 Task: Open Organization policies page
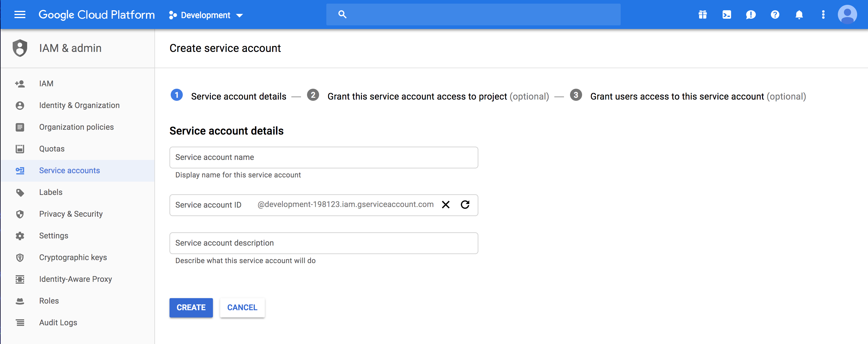tap(77, 127)
